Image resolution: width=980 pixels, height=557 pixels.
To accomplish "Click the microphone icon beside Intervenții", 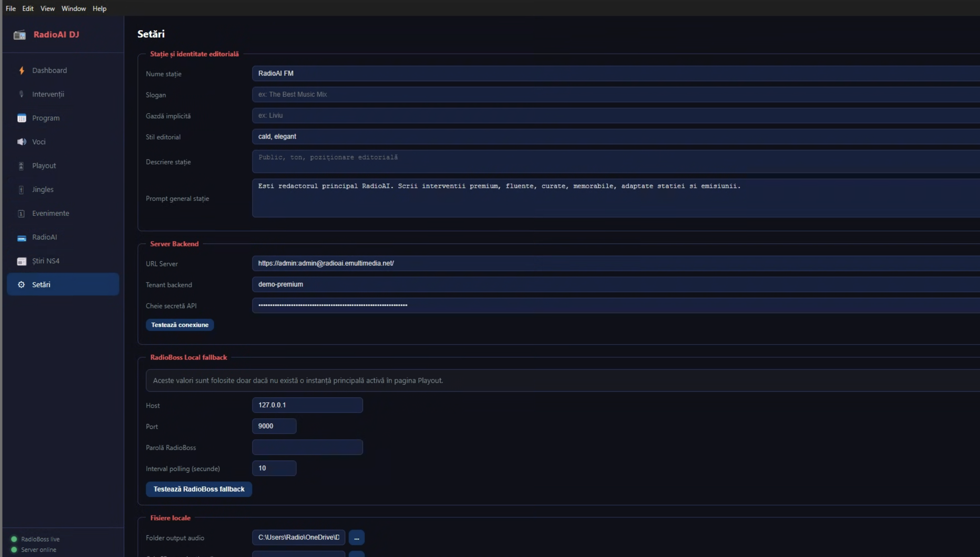I will tap(22, 94).
